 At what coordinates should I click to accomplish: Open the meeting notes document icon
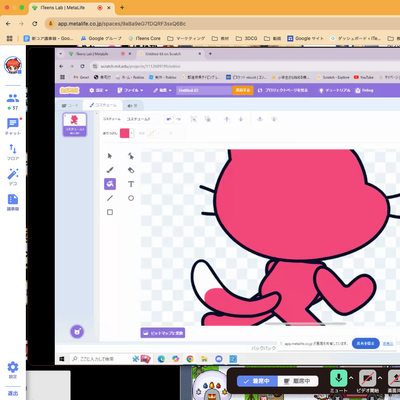tap(13, 202)
